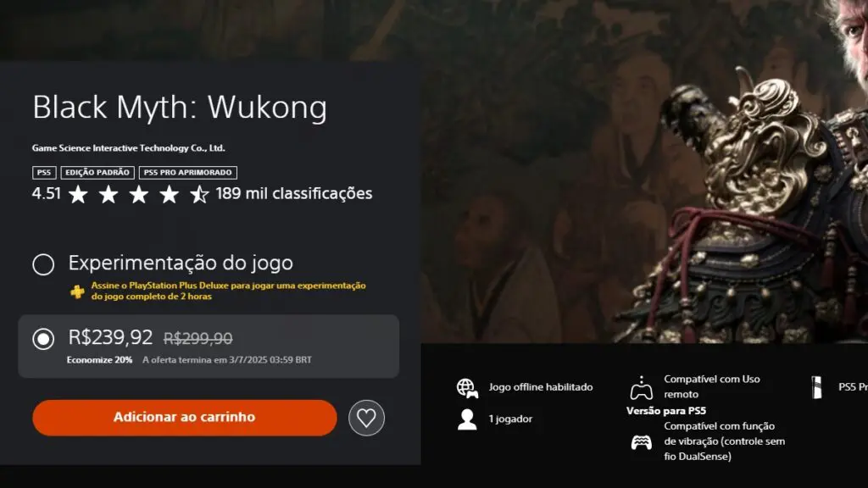Click the DualSense vibration controller icon

point(641,442)
